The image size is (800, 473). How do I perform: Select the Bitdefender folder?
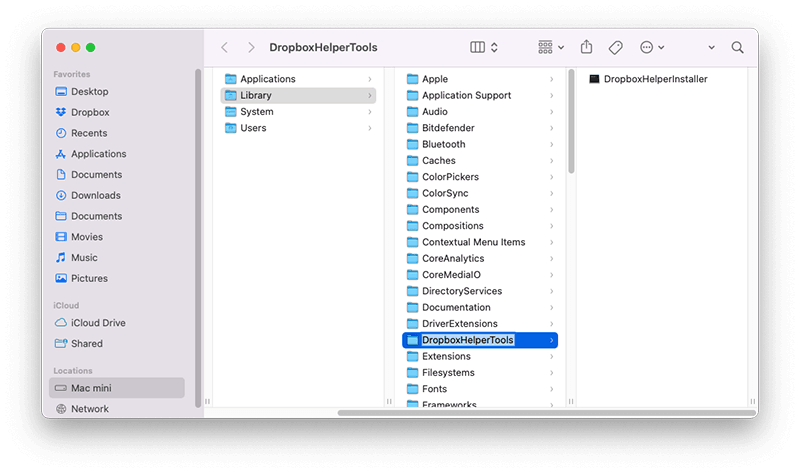coord(480,128)
